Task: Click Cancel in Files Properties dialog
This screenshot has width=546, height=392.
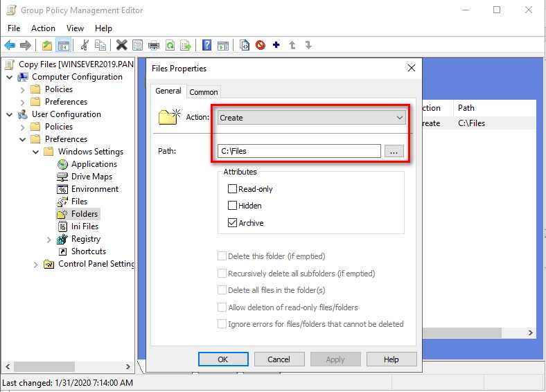Action: click(x=279, y=359)
